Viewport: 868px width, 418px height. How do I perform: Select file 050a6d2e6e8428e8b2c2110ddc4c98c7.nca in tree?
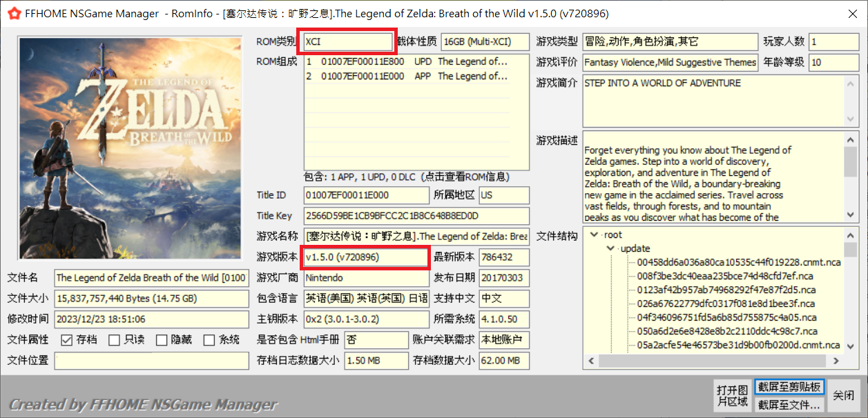point(727,331)
